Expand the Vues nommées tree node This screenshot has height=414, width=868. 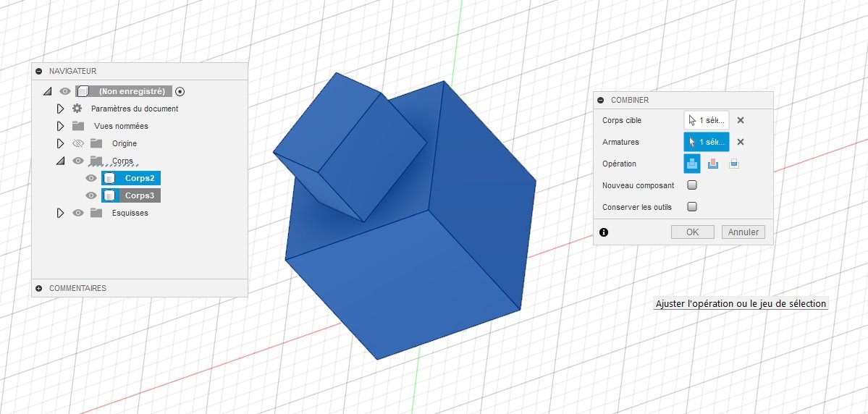[x=60, y=126]
